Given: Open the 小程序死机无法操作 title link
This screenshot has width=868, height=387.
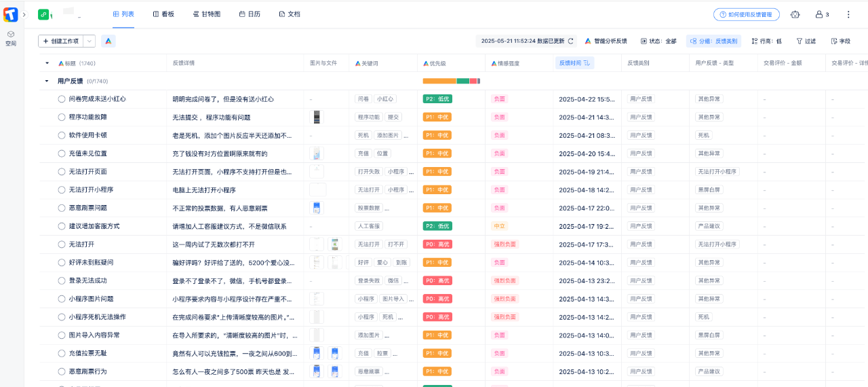Looking at the screenshot, I should pos(97,317).
